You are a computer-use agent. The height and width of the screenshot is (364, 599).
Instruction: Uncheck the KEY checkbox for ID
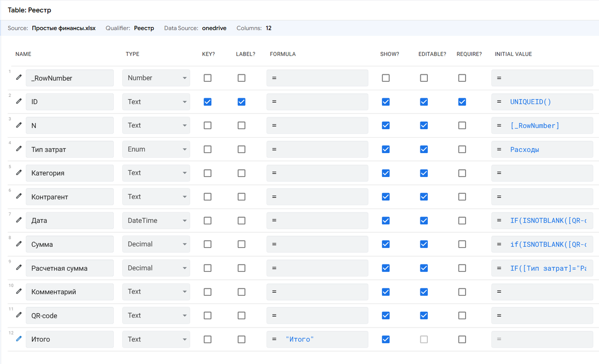point(208,102)
